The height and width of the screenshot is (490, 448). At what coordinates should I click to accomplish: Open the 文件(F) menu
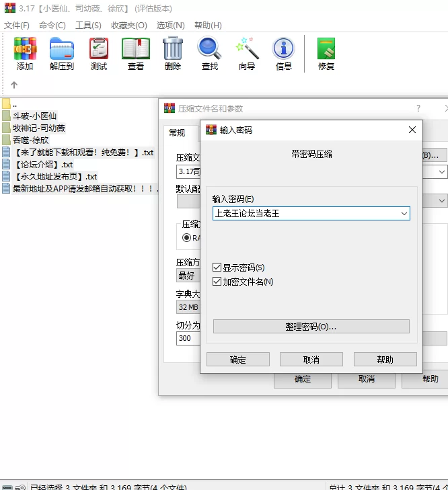[x=17, y=26]
